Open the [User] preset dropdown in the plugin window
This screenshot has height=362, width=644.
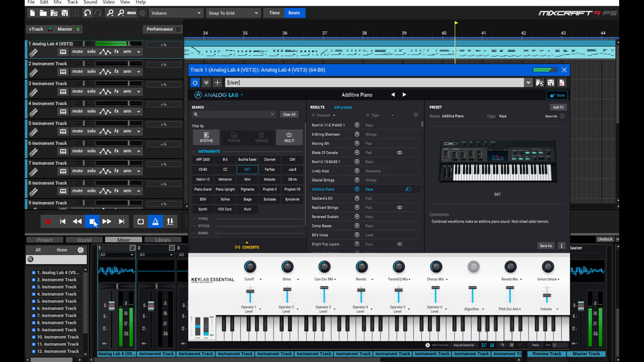tap(528, 82)
